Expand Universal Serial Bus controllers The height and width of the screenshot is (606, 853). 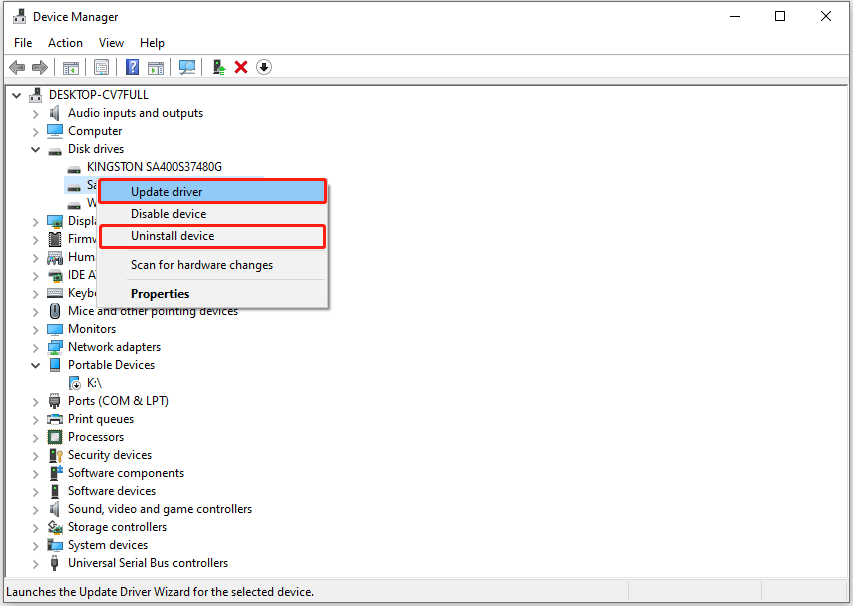[x=36, y=562]
